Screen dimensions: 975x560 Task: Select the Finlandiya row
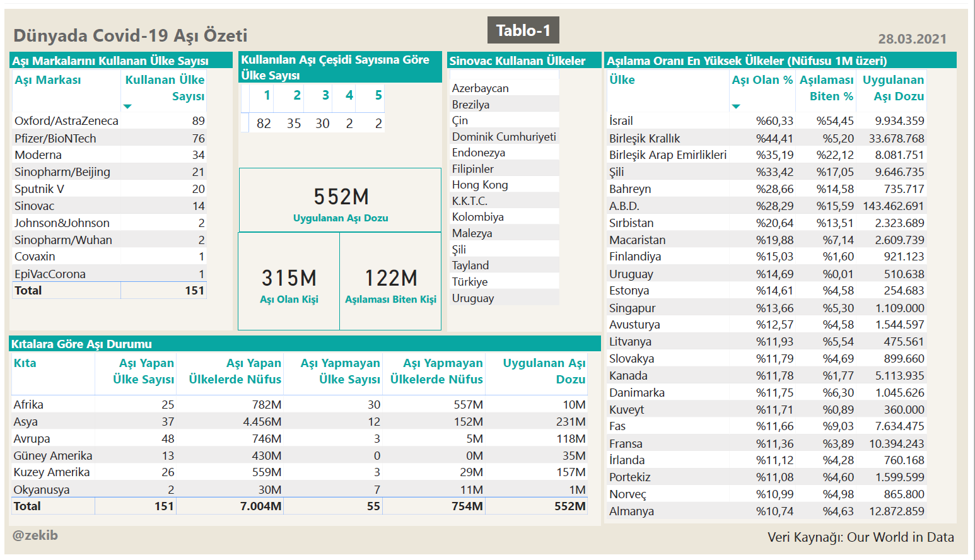767,257
